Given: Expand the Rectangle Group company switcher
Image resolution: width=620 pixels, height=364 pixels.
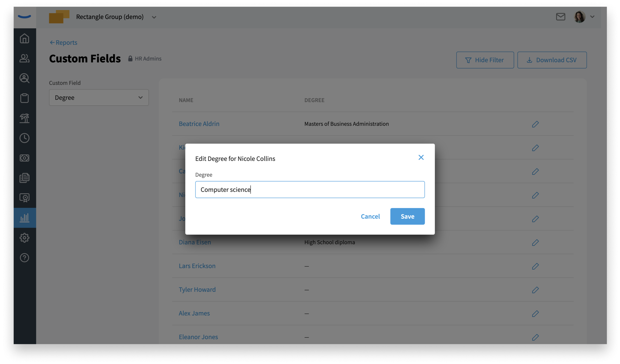Looking at the screenshot, I should (154, 17).
